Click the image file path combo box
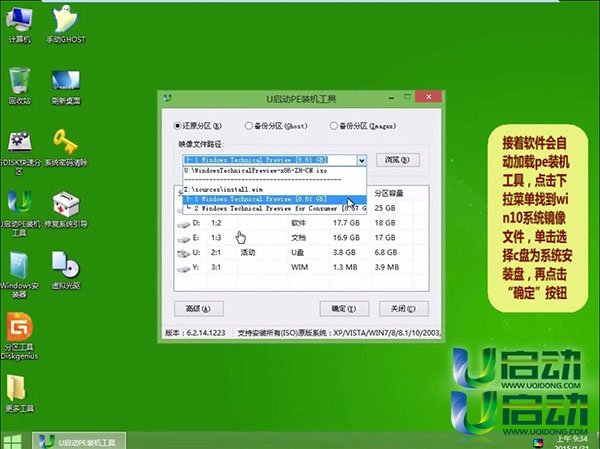 275,160
